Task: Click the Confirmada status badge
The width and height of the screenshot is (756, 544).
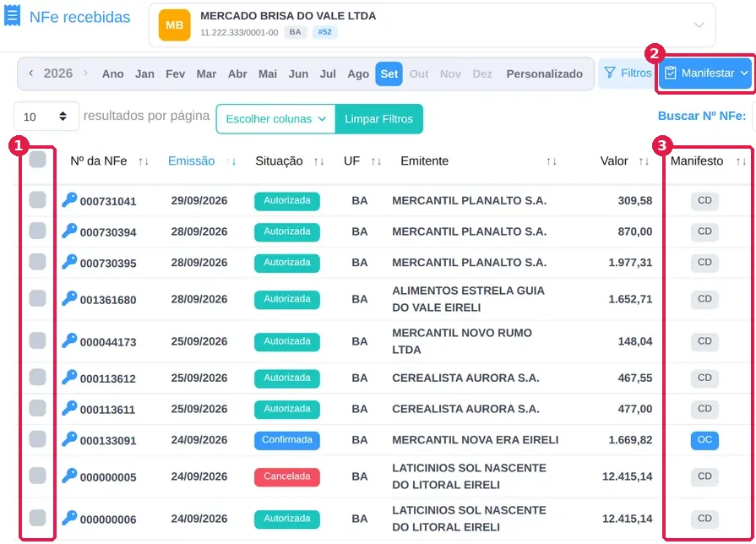Action: [x=287, y=440]
